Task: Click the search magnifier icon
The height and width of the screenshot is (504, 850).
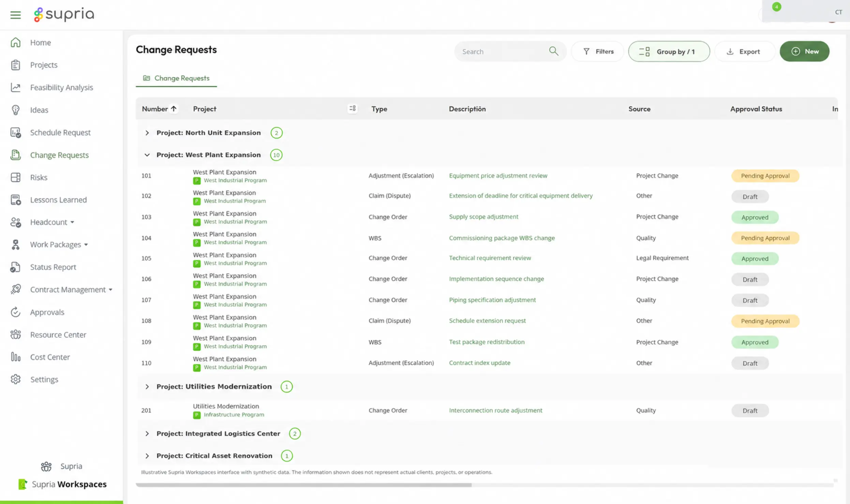Action: (x=553, y=51)
